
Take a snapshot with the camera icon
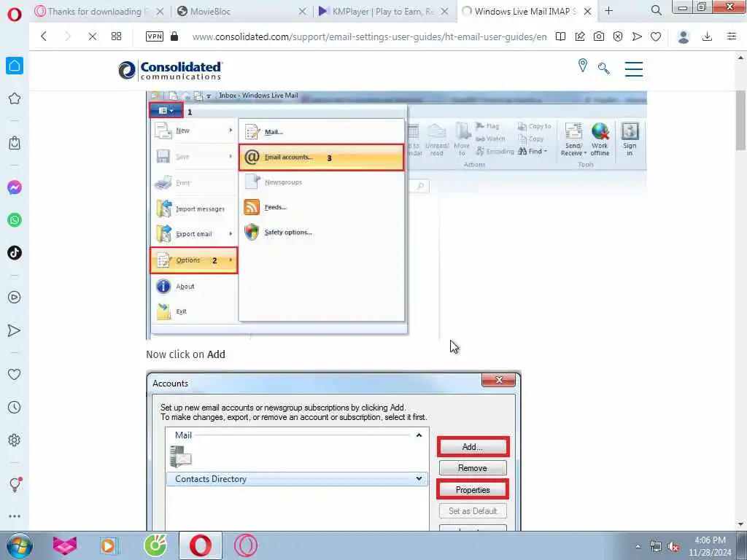599,36
